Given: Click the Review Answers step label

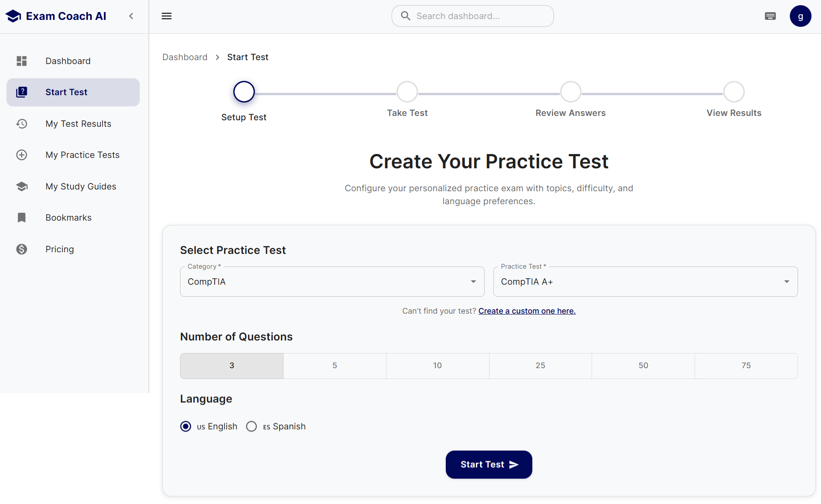Looking at the screenshot, I should (570, 113).
